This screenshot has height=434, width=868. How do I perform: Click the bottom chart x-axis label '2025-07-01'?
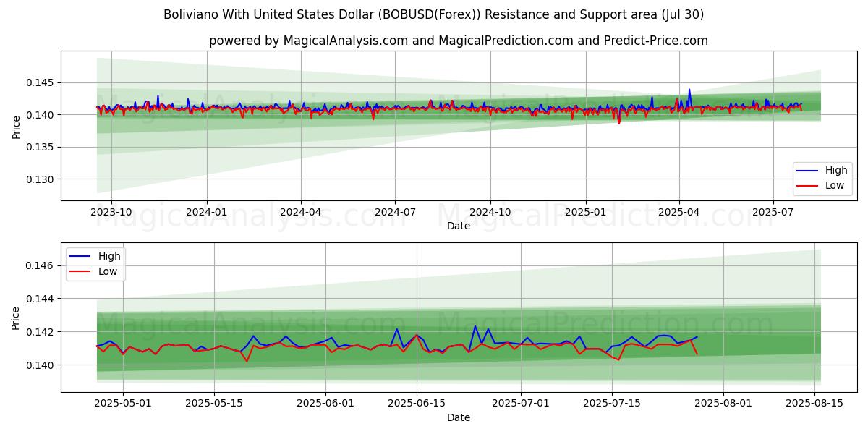[522, 404]
